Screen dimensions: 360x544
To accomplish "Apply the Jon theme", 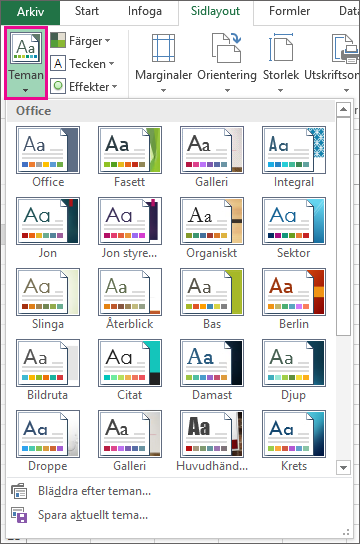I will coord(48,228).
